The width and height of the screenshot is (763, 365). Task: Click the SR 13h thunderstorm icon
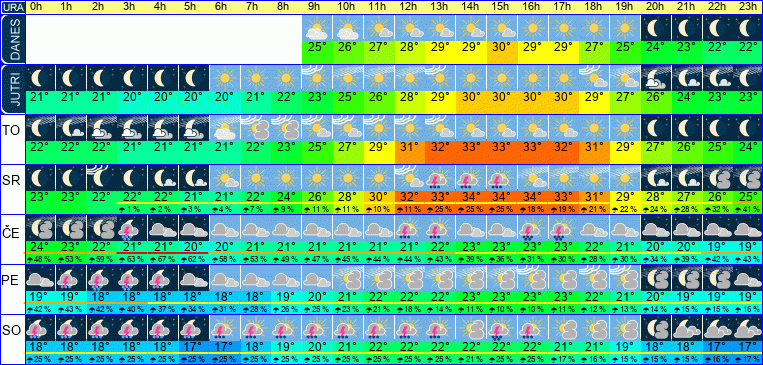(440, 177)
